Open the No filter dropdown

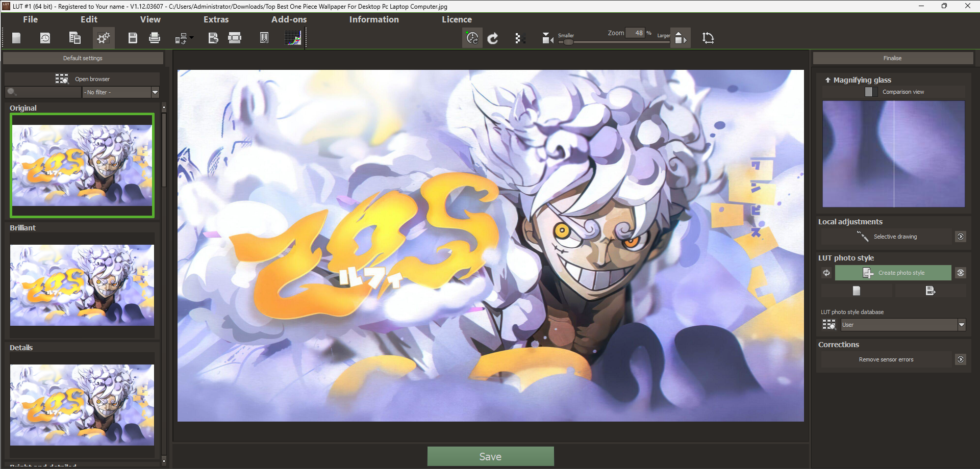click(x=121, y=92)
